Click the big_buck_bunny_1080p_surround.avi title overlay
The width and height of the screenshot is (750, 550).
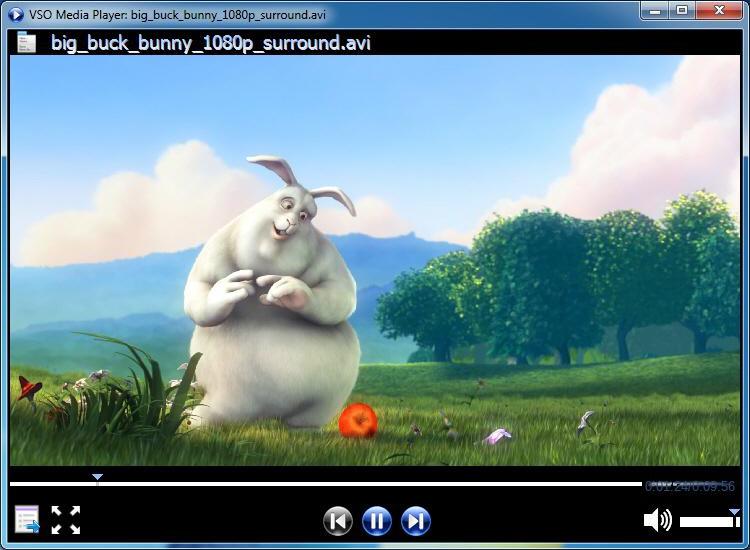coord(210,44)
